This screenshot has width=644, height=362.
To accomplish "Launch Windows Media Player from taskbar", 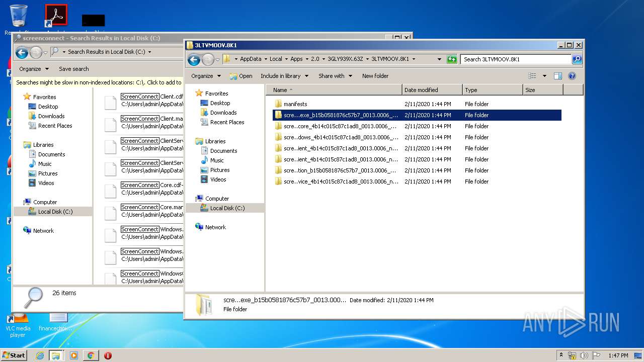I will pos(74,355).
